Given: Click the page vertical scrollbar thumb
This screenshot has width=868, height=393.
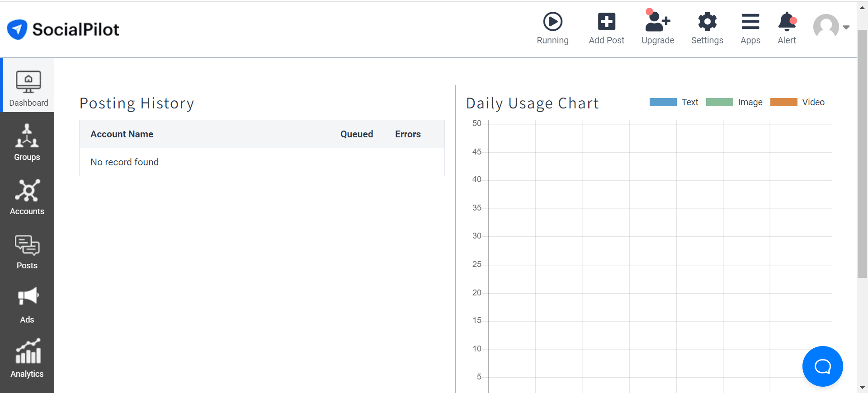Looking at the screenshot, I should 862,154.
